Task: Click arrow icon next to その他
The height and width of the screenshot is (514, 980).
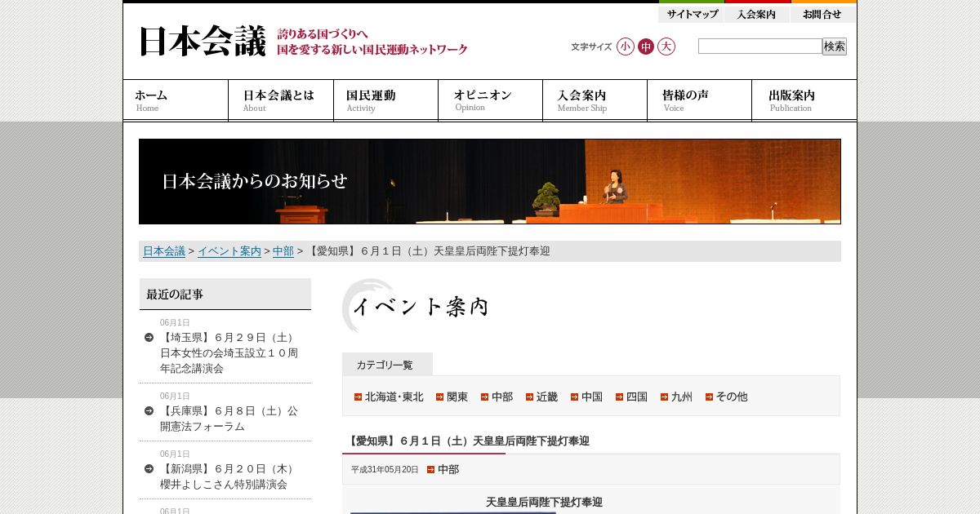Action: (709, 397)
